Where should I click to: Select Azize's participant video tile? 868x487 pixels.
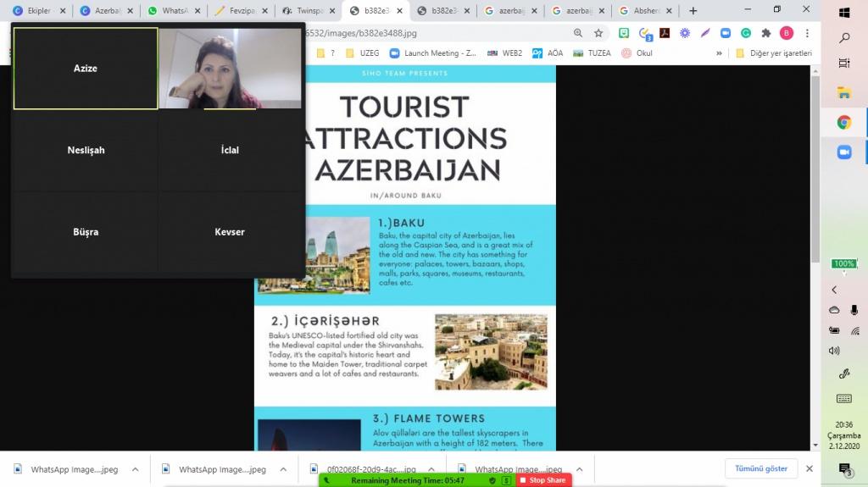click(86, 69)
